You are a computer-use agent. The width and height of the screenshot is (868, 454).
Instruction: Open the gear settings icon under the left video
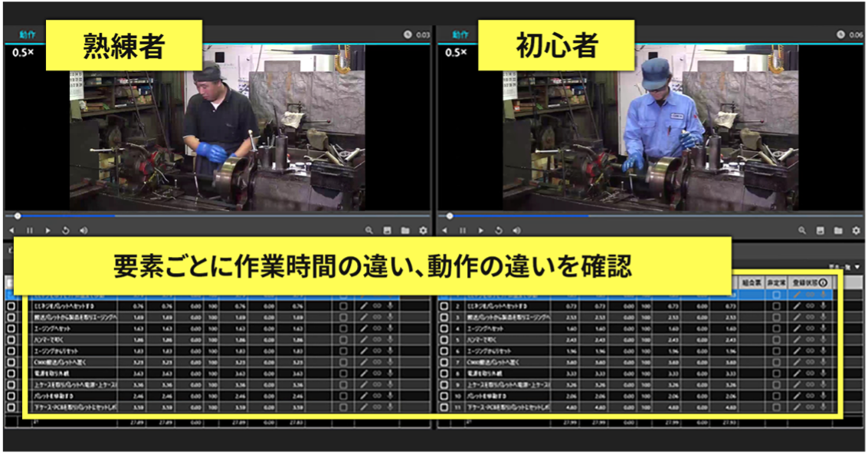(421, 230)
